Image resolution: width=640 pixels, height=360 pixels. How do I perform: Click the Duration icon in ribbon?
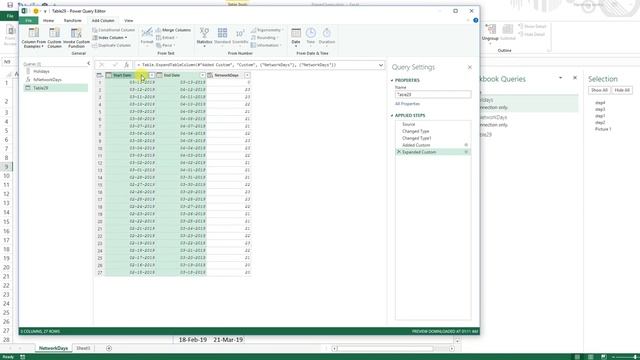[327, 33]
